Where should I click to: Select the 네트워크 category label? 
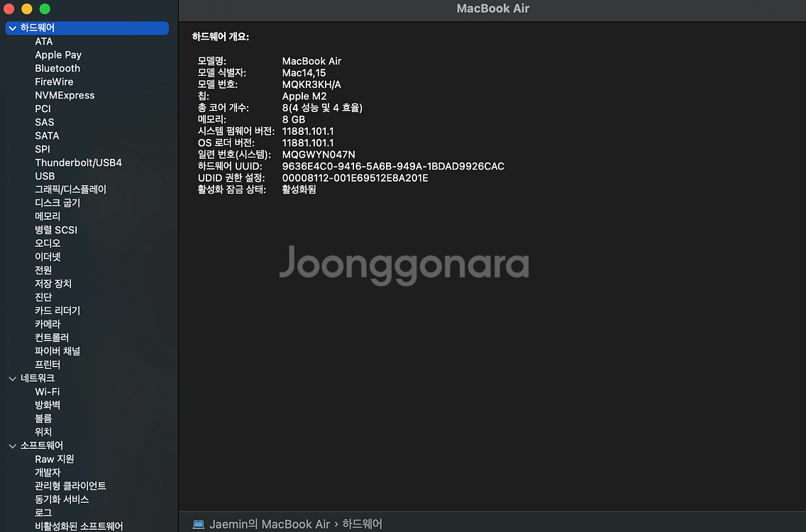point(38,378)
